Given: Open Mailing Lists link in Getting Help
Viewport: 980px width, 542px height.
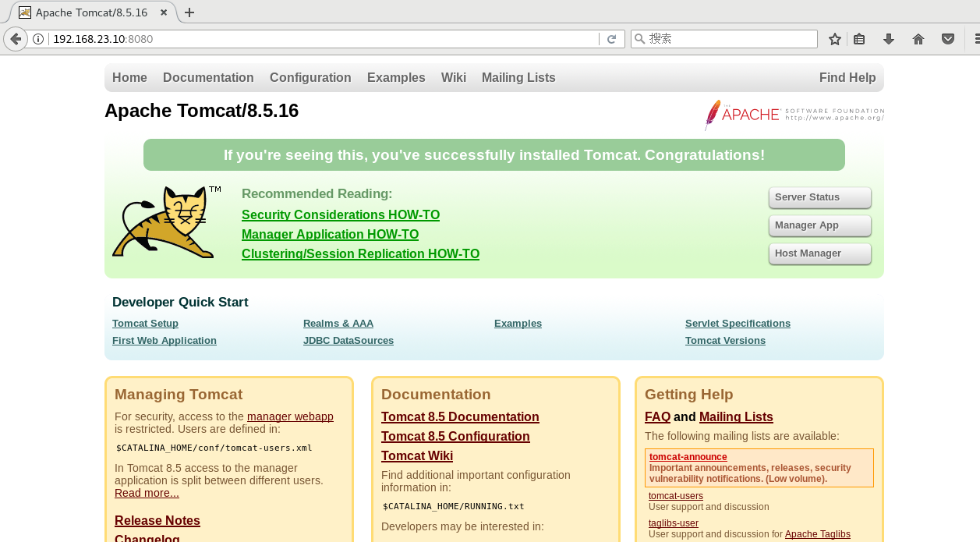Looking at the screenshot, I should [x=736, y=417].
